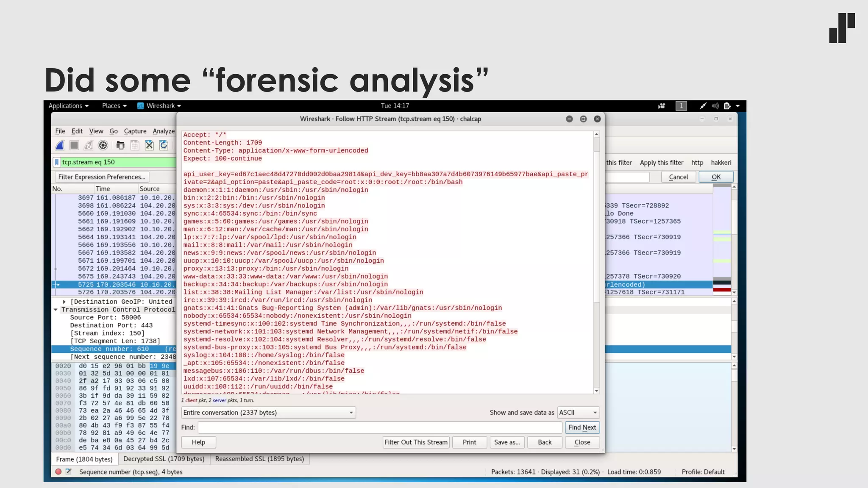Open the View menu
The height and width of the screenshot is (488, 868).
click(x=96, y=131)
